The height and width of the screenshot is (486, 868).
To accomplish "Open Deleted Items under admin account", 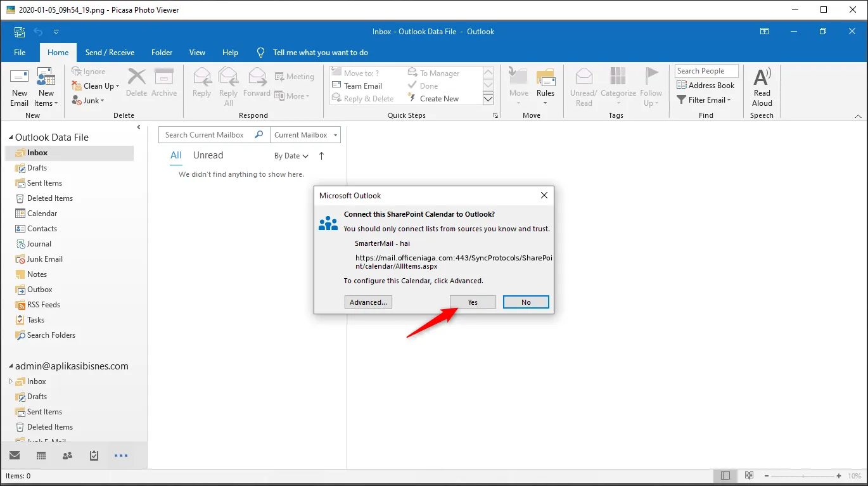I will coord(43,427).
